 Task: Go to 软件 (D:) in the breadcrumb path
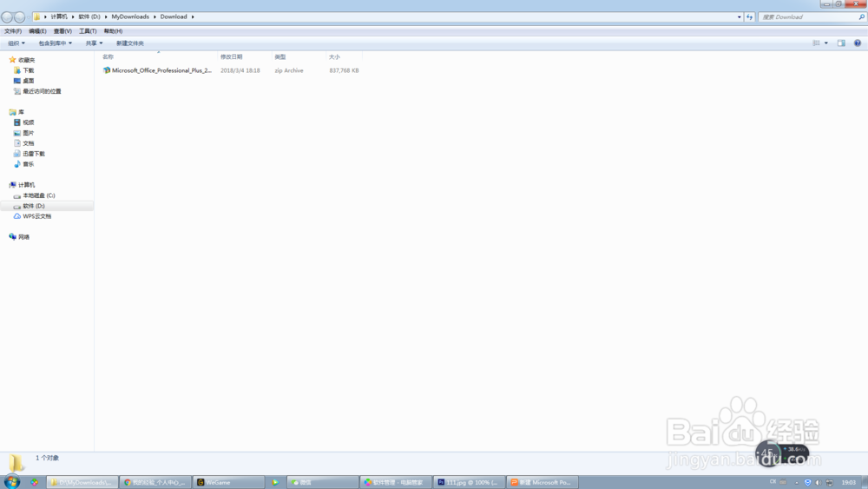[89, 17]
